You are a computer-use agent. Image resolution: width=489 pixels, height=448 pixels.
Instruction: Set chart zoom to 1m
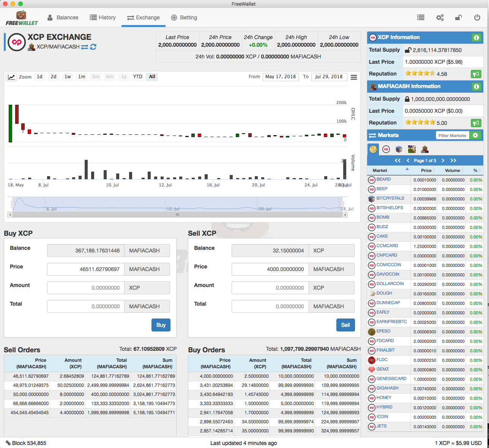(82, 77)
